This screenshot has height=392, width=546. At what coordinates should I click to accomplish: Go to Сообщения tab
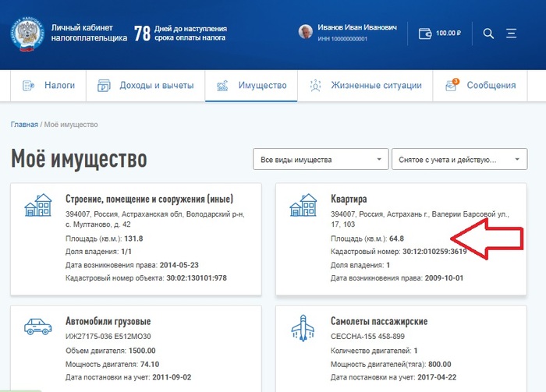click(x=480, y=86)
